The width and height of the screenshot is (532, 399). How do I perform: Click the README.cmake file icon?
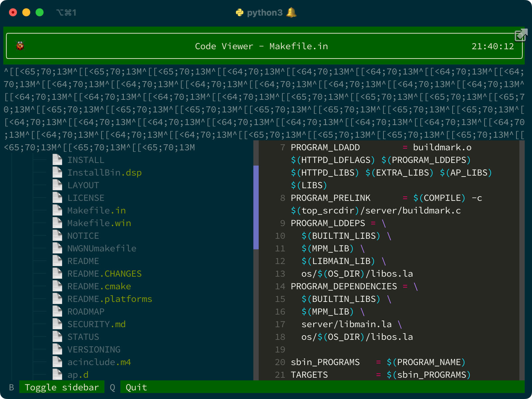tap(57, 286)
